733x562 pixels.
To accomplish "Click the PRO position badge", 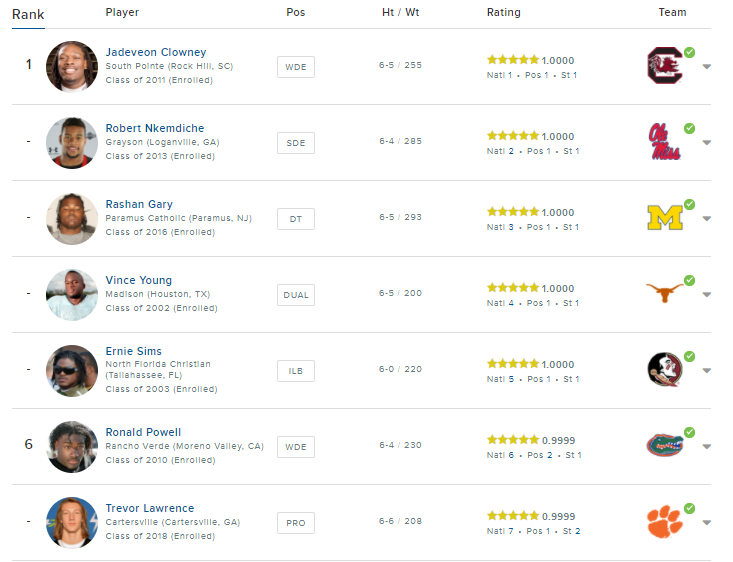I will pos(296,523).
